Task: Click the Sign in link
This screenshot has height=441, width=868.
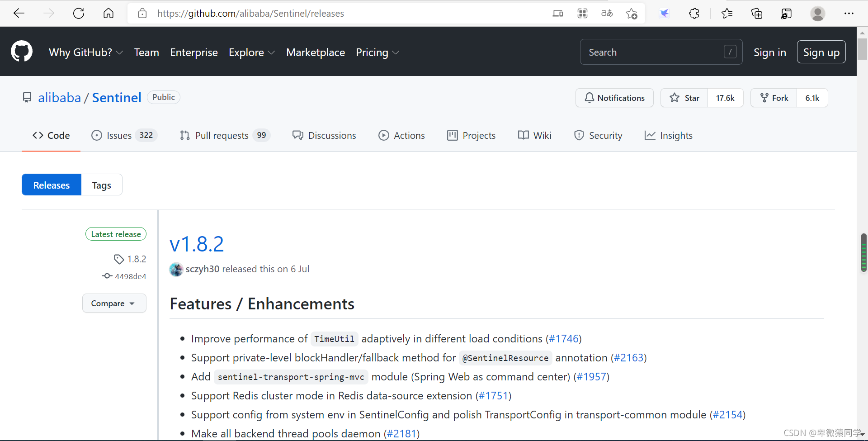Action: (x=769, y=52)
